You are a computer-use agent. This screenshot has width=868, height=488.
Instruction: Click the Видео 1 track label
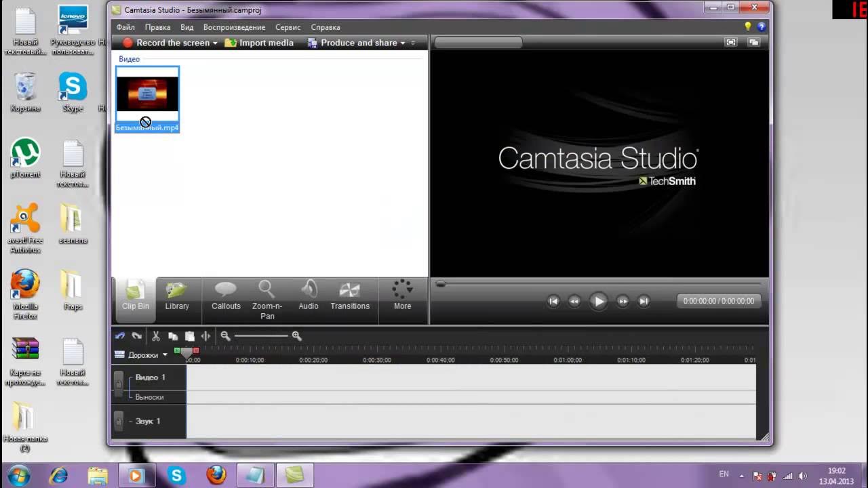point(151,377)
